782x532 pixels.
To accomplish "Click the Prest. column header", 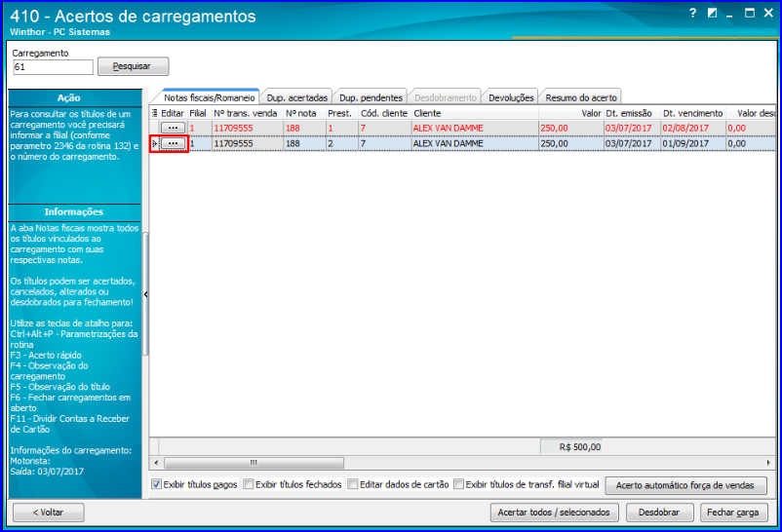I will (x=341, y=113).
